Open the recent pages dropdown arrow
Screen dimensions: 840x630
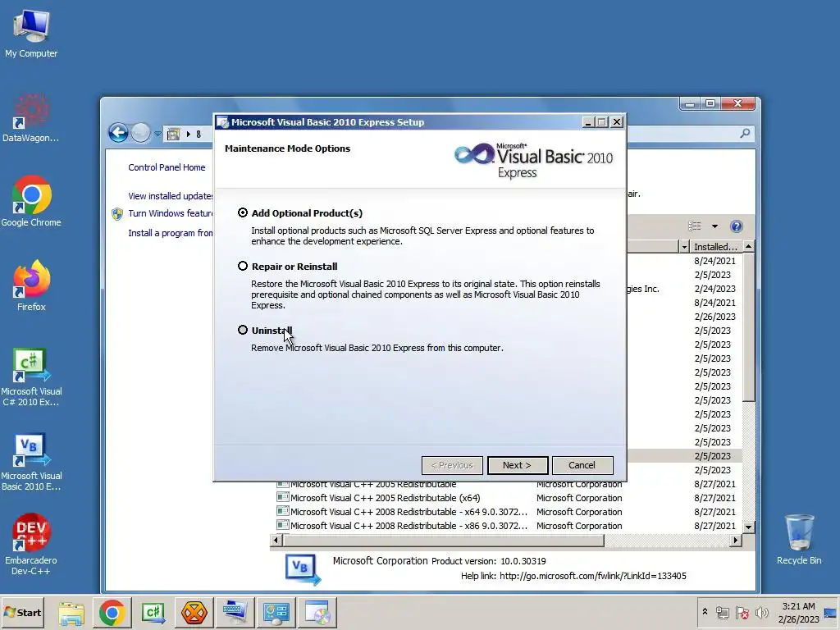click(x=158, y=134)
